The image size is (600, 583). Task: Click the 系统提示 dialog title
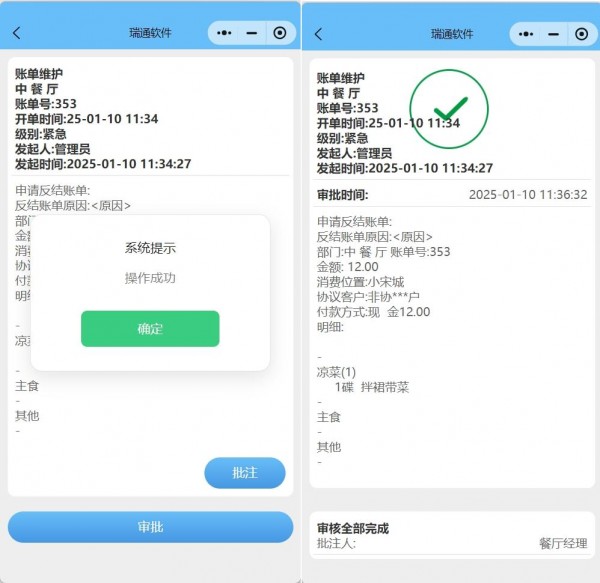[150, 247]
